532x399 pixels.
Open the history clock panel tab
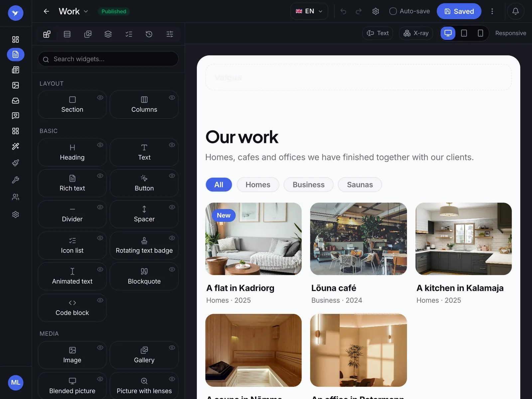pos(149,34)
